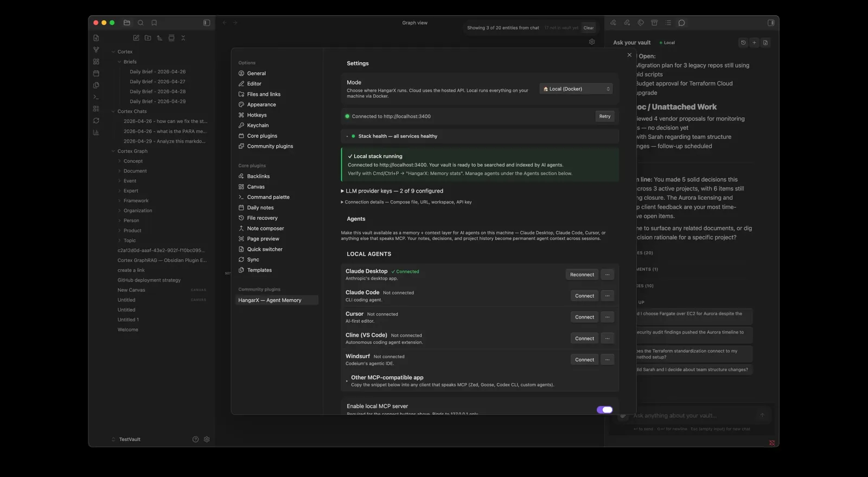Reconnect Claude Desktop agent
The width and height of the screenshot is (868, 477).
point(582,275)
